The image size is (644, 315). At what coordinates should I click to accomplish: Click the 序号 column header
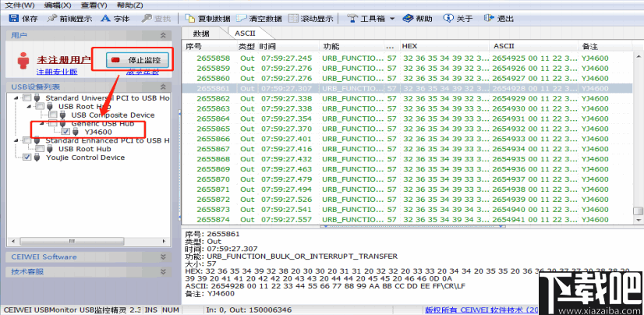210,46
